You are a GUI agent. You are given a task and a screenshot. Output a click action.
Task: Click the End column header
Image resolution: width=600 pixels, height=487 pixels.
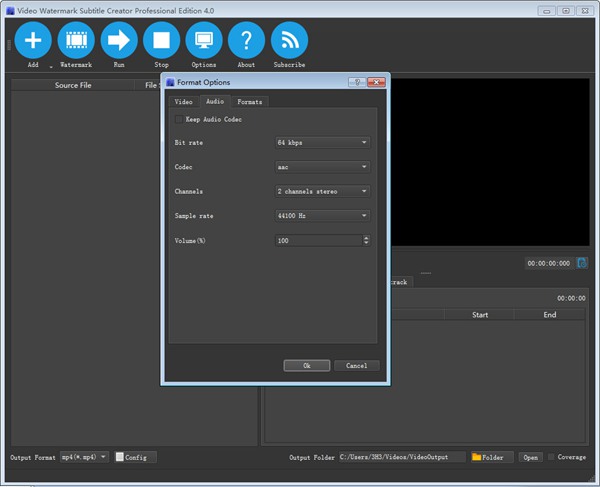[549, 314]
